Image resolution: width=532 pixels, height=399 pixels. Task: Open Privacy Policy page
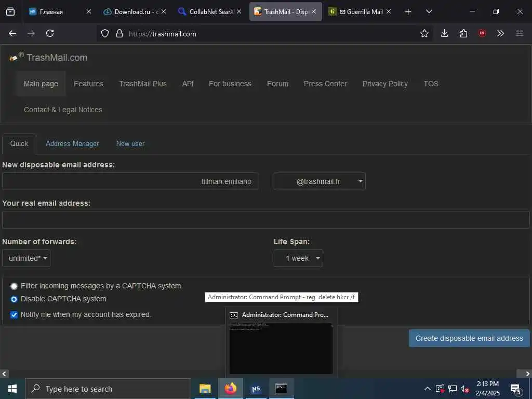(x=385, y=84)
